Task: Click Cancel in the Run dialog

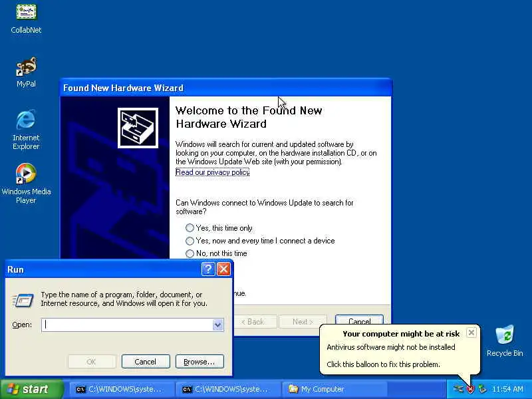Action: (146, 362)
